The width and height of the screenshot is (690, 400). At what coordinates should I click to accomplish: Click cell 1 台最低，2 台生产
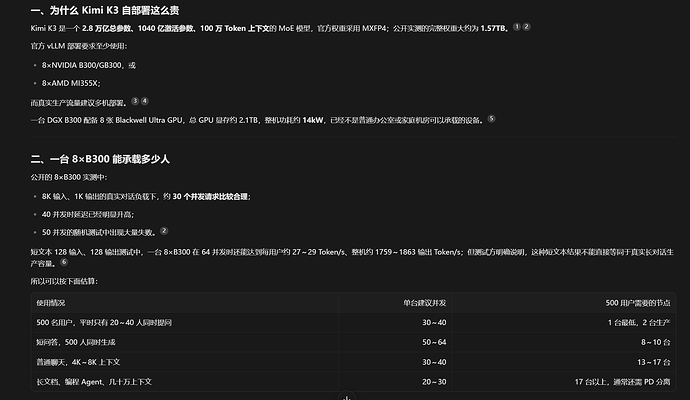(639, 323)
